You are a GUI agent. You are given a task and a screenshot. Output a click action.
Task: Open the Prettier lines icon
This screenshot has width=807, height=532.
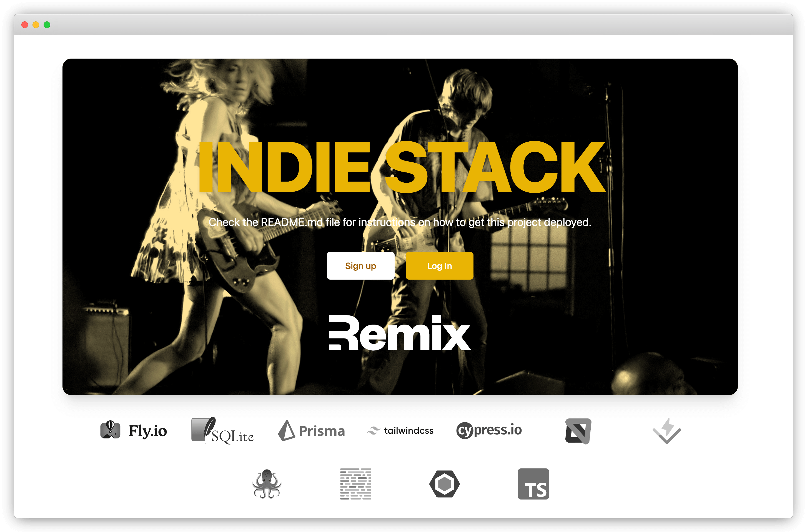point(356,484)
